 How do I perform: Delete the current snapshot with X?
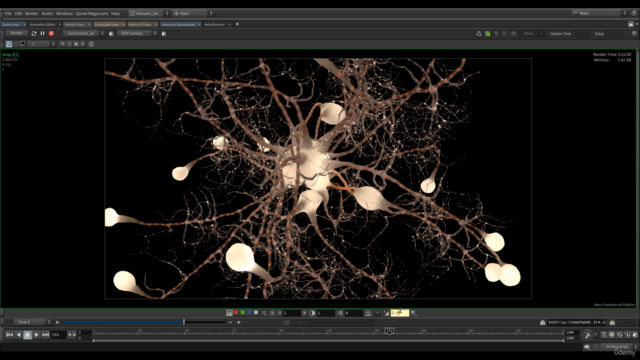pos(57,322)
